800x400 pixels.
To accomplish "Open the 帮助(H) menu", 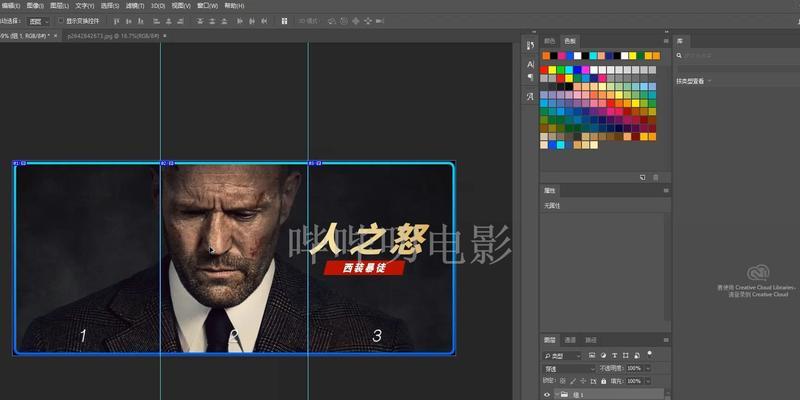I will point(234,6).
